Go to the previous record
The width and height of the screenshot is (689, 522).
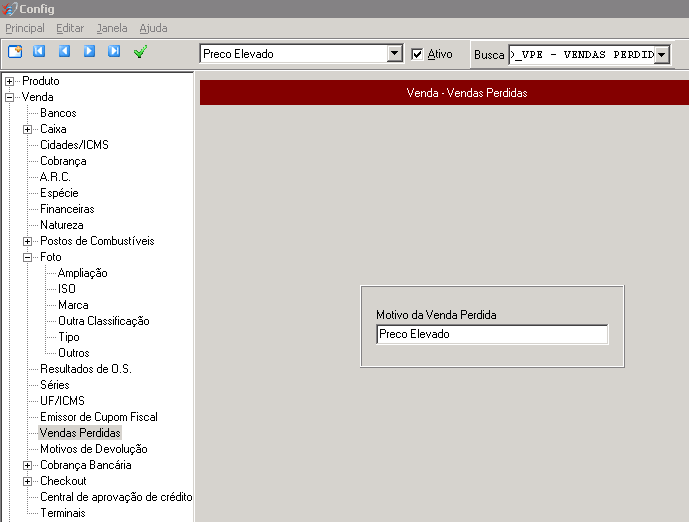65,51
